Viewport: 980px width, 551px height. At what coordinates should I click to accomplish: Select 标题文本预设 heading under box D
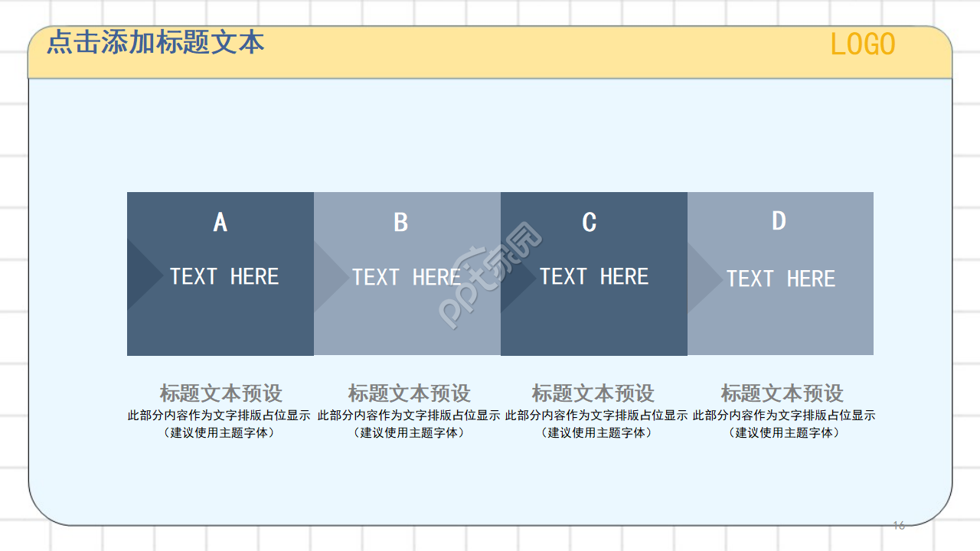782,393
